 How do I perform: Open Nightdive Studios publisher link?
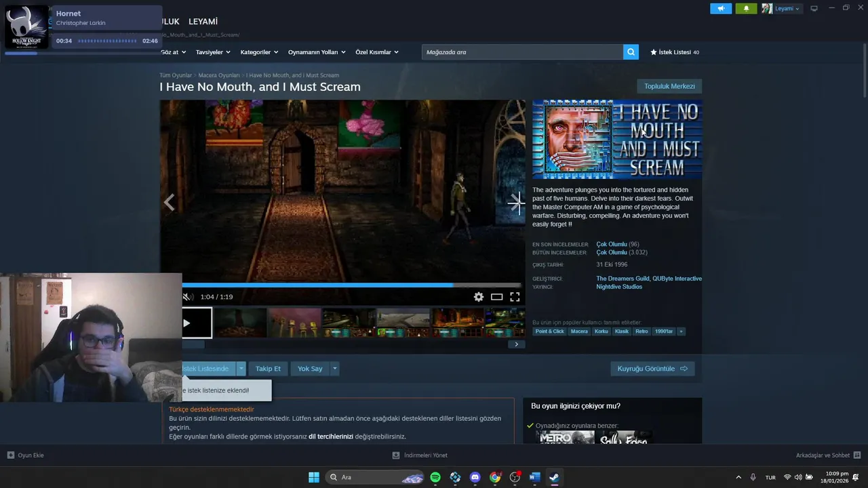coord(619,287)
